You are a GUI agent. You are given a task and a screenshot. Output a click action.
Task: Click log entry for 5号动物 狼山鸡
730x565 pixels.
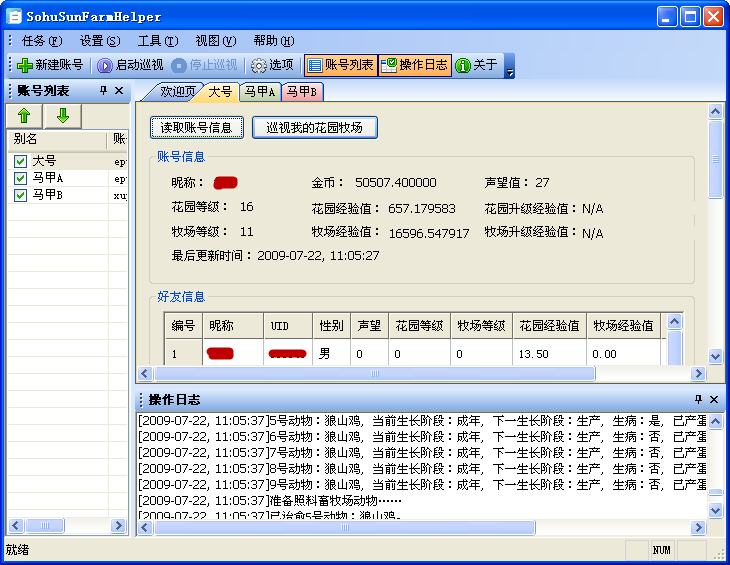click(x=422, y=421)
